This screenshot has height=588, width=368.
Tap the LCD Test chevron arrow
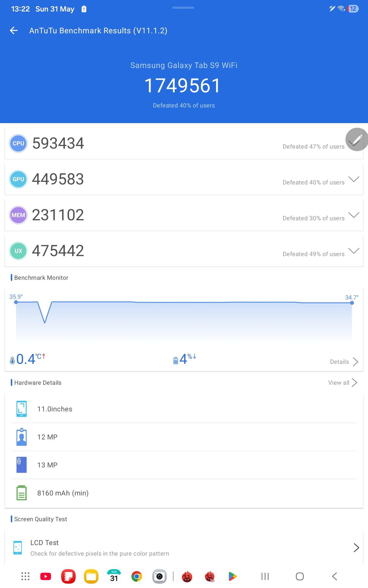tap(356, 547)
